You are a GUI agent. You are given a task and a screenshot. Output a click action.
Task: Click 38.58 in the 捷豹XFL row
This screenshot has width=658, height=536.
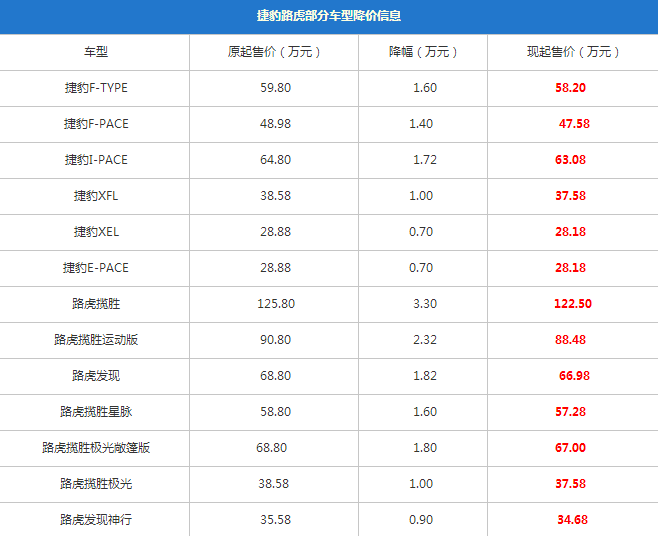[275, 196]
